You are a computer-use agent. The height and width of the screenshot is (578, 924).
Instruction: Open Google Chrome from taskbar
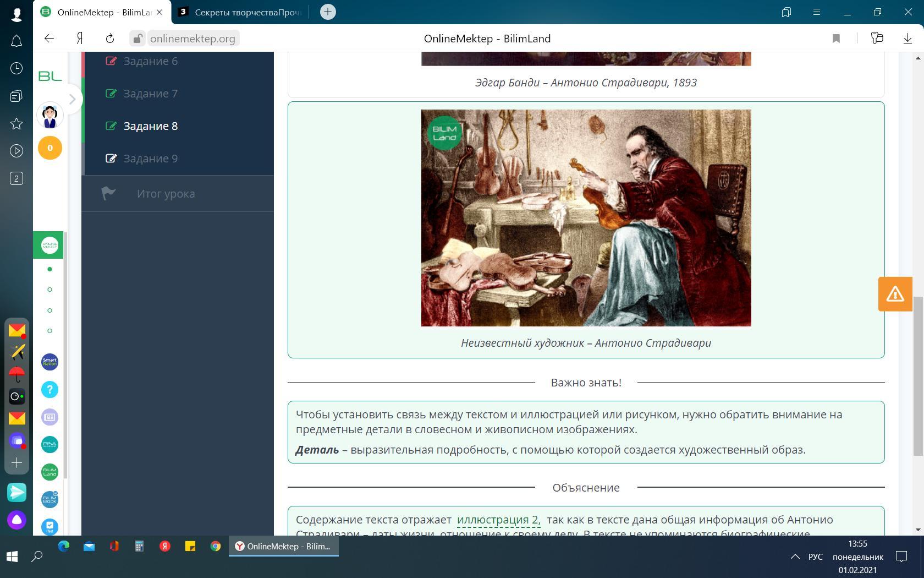pyautogui.click(x=216, y=546)
